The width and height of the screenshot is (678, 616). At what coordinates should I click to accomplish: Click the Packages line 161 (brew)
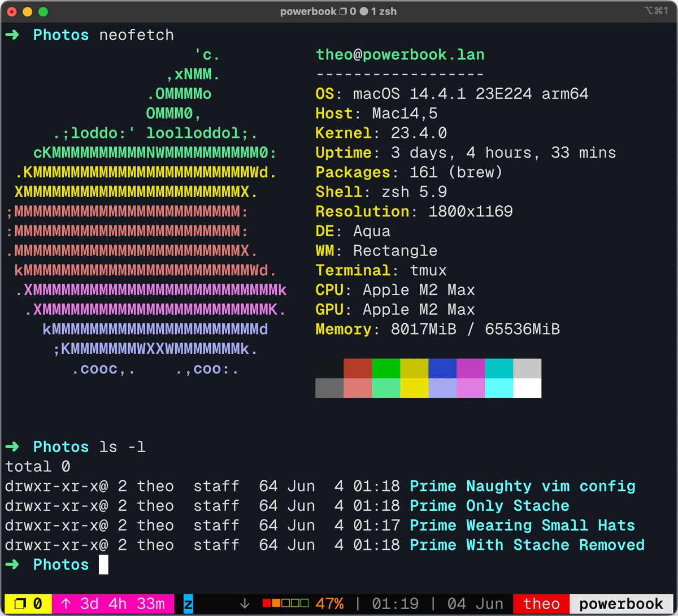click(x=410, y=172)
